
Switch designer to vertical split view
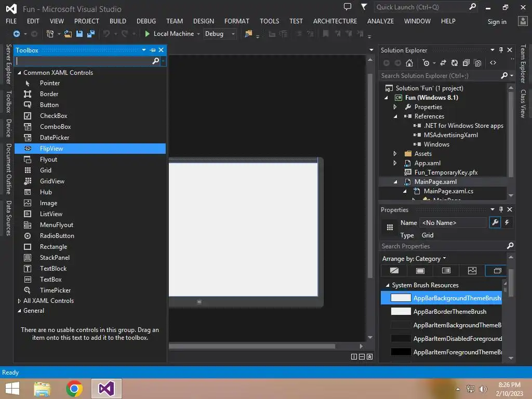354,356
